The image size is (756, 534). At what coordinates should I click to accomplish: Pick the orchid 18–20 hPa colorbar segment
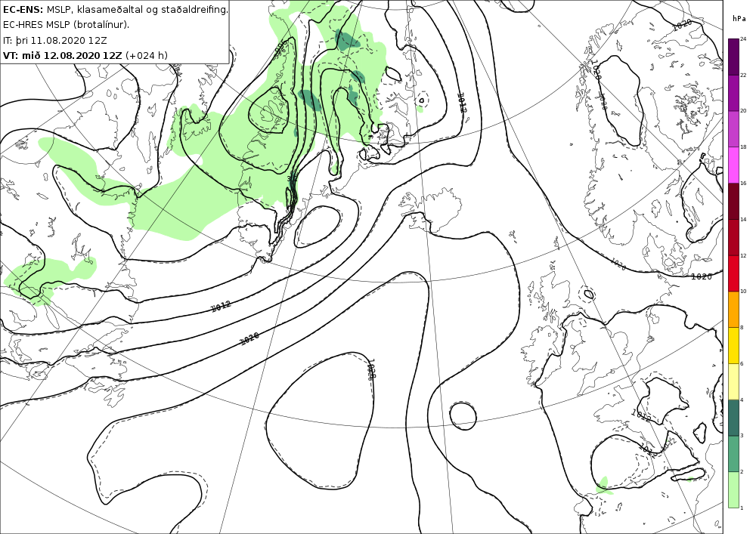point(733,128)
